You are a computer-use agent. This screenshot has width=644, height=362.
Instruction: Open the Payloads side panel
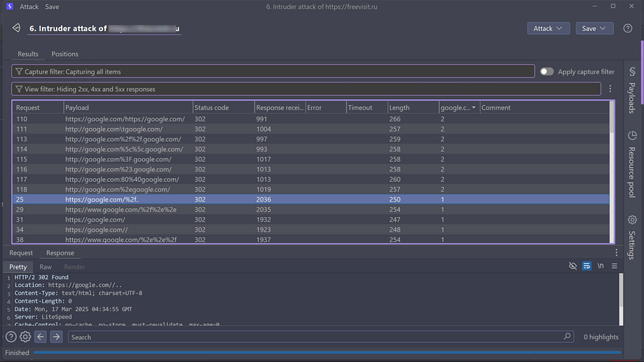[632, 90]
